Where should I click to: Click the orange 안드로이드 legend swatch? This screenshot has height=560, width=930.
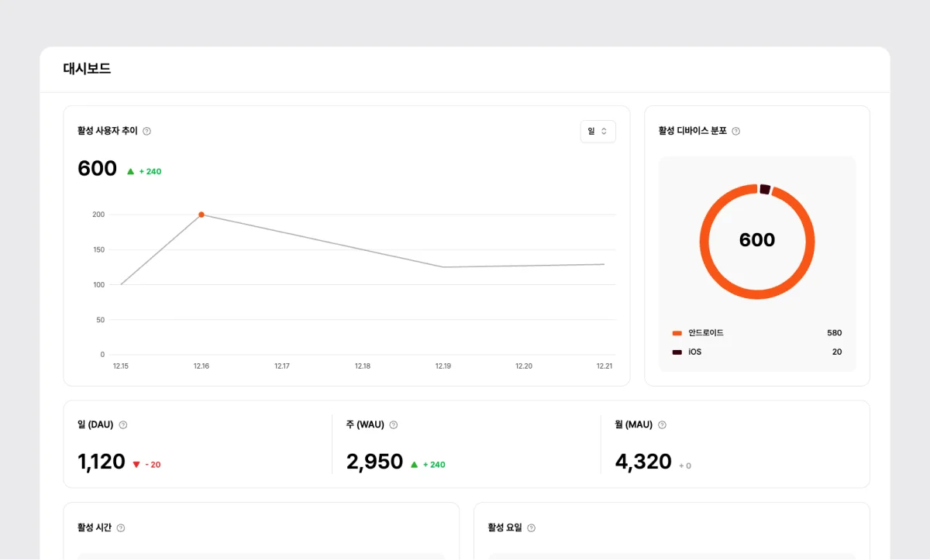coord(677,333)
